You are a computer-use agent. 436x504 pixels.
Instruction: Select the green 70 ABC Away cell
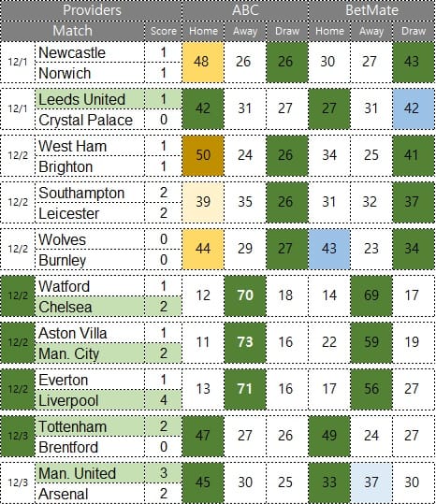tap(245, 295)
